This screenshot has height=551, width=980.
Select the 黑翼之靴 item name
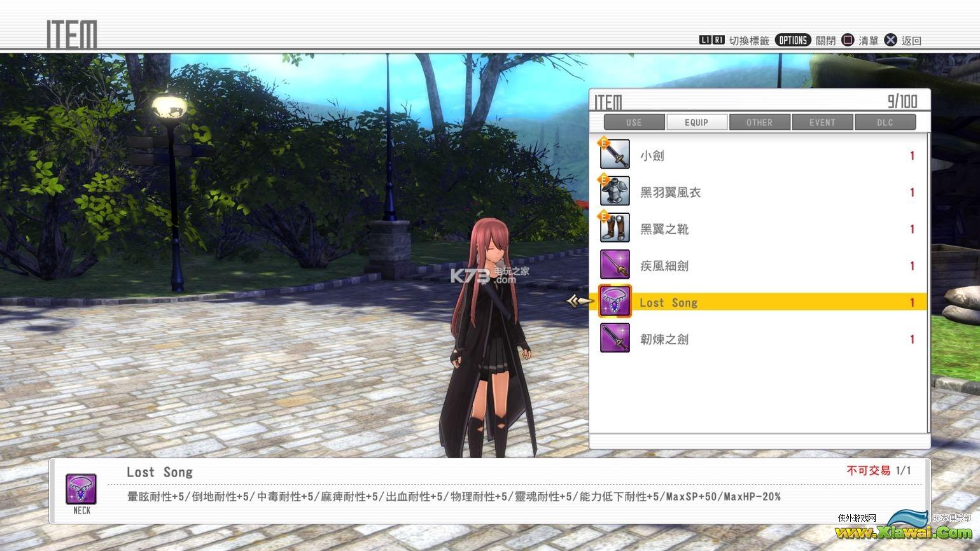[664, 229]
